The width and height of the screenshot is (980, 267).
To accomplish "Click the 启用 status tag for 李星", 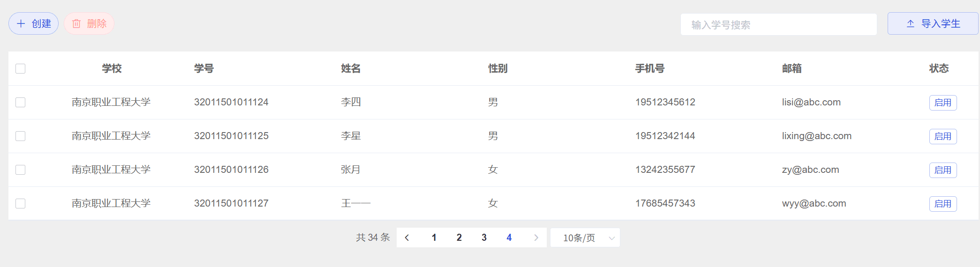I will (942, 136).
